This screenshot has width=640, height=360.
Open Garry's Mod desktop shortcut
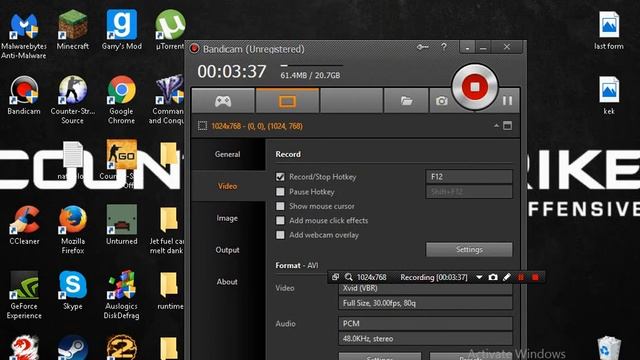tap(122, 31)
